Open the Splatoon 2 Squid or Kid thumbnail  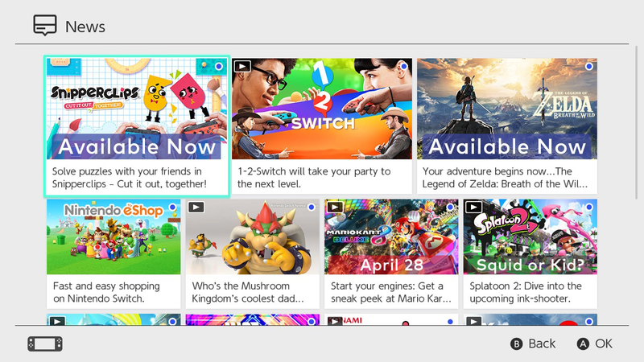coord(530,237)
